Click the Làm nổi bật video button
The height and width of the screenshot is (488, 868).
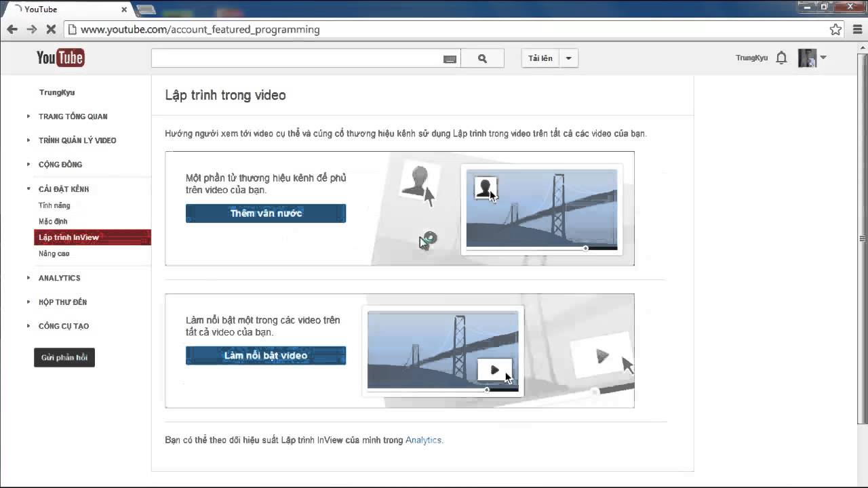pos(266,356)
